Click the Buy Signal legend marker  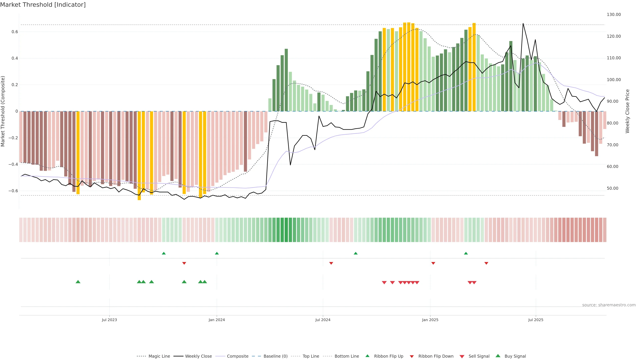(x=498, y=356)
